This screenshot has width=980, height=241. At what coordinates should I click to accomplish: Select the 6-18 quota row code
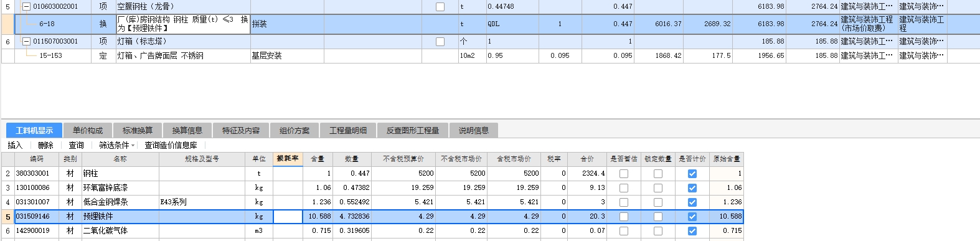pyautogui.click(x=47, y=24)
